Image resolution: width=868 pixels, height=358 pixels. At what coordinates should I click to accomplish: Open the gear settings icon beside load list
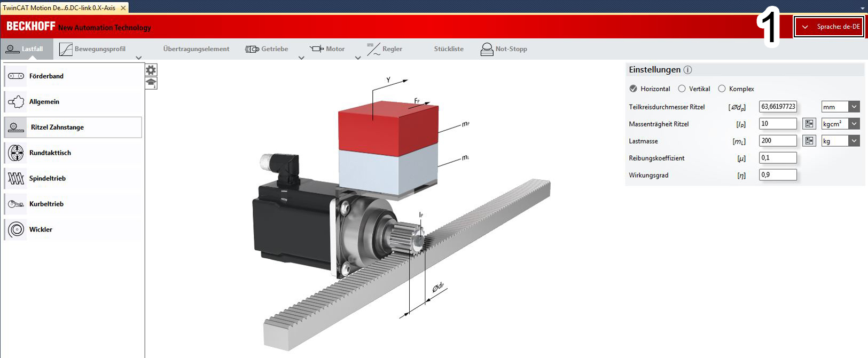151,70
